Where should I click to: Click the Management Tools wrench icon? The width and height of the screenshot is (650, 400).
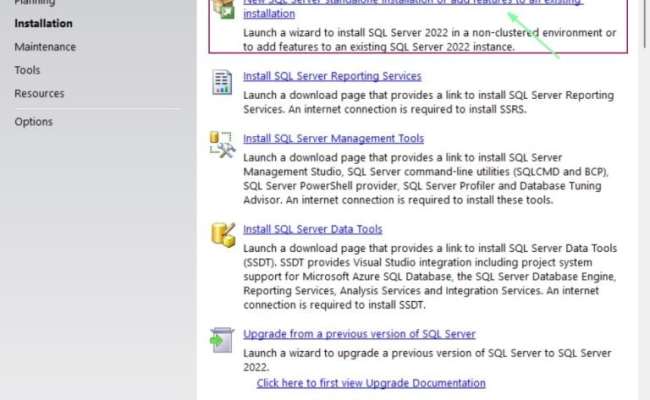pyautogui.click(x=222, y=145)
